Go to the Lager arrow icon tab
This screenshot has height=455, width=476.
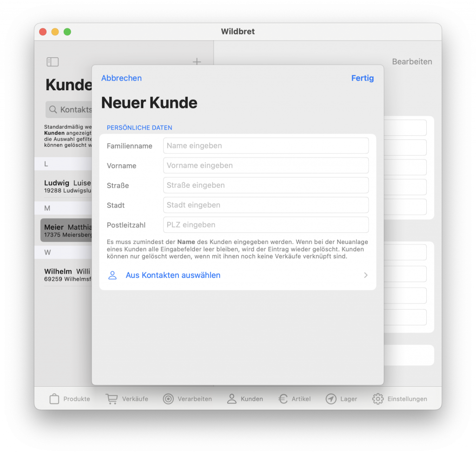331,399
